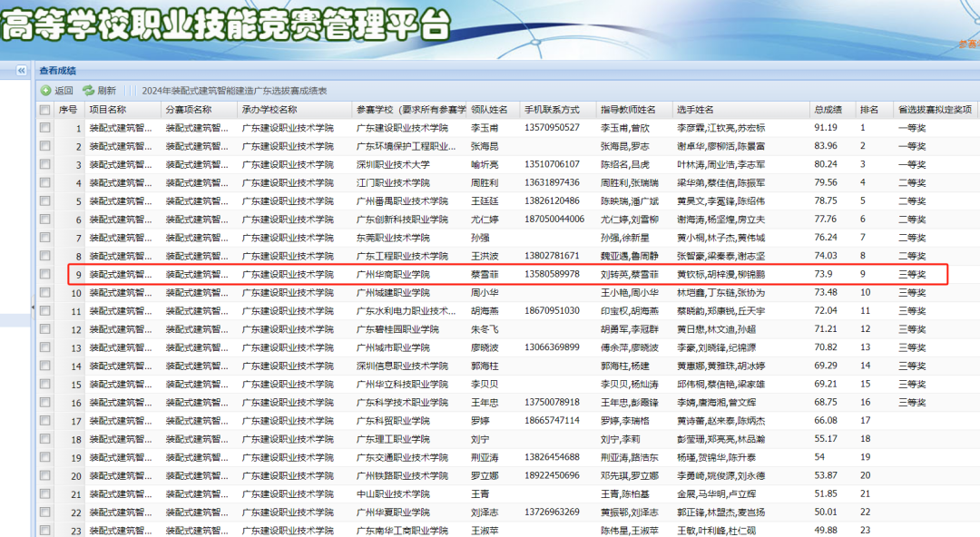The image size is (980, 537).
Task: Tick the checkbox for row 9 广州华商职业学院
Action: click(44, 274)
